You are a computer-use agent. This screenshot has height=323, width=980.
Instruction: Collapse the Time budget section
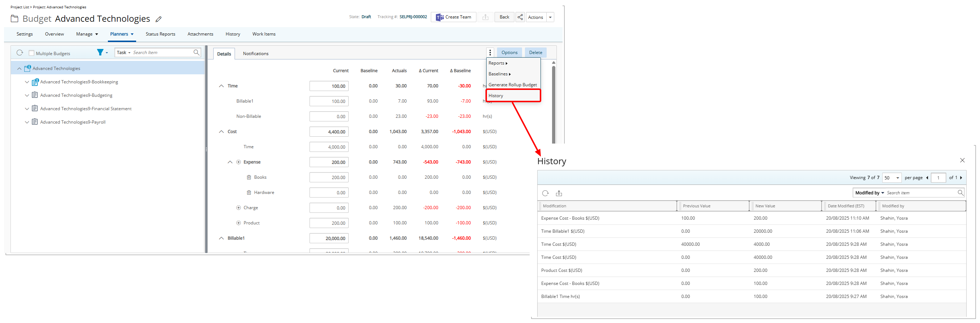tap(222, 86)
